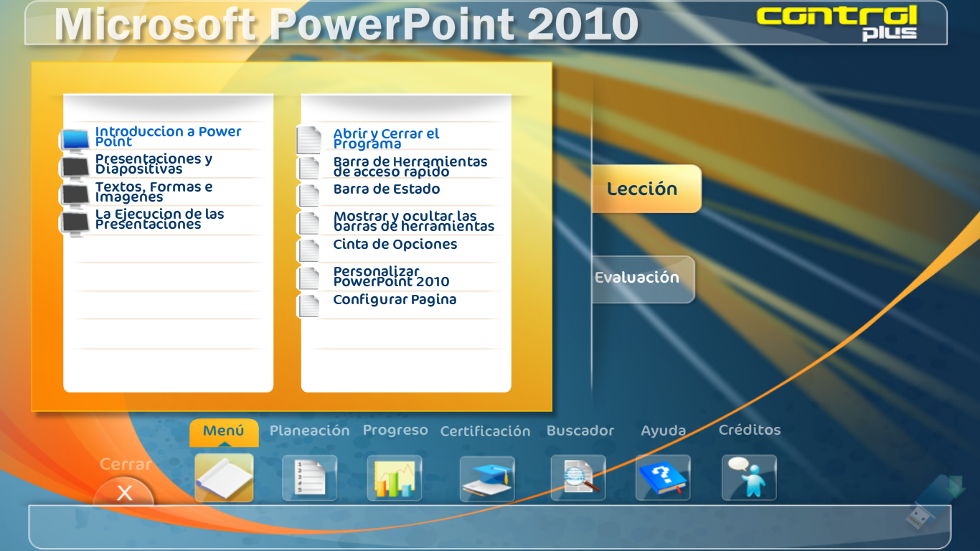
Task: Click the Microsoft PowerPoint 2010 title
Action: pyautogui.click(x=347, y=23)
